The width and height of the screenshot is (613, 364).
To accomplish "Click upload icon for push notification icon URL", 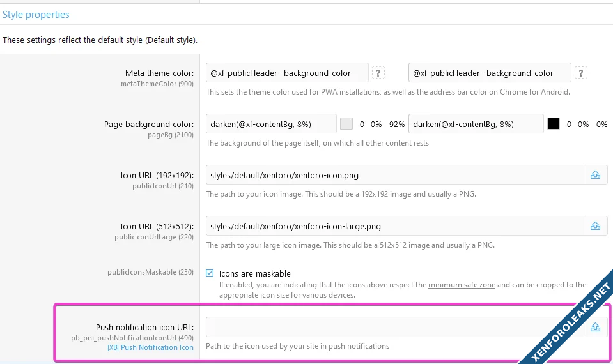I will (595, 327).
